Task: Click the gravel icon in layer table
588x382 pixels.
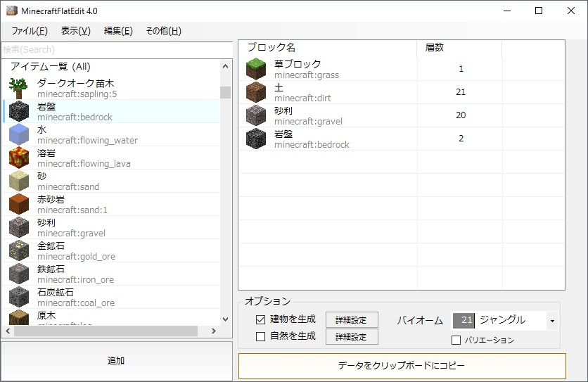Action: pos(256,115)
